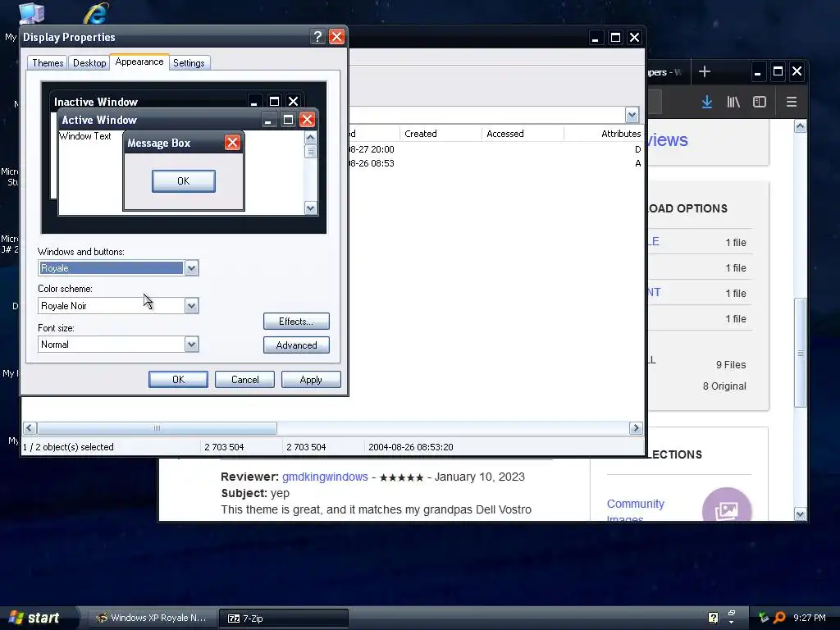840x630 pixels.
Task: Click the browser page scroll down arrow
Action: [x=800, y=514]
